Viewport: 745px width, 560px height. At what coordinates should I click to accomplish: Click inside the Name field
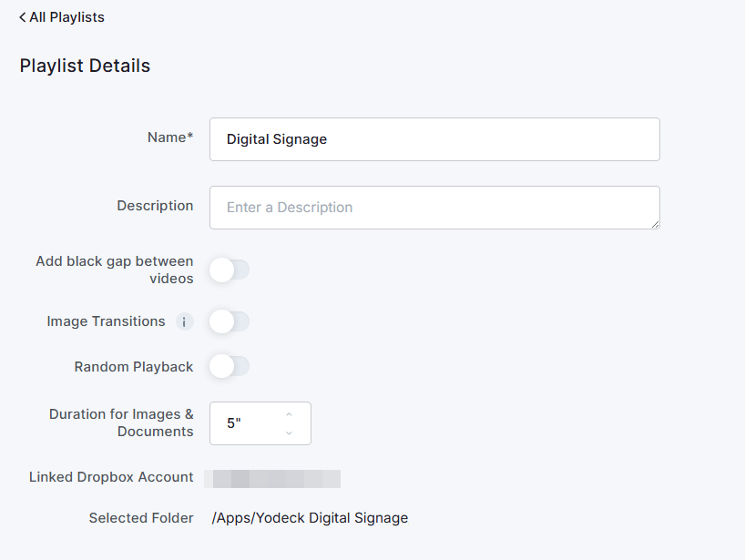coord(434,138)
